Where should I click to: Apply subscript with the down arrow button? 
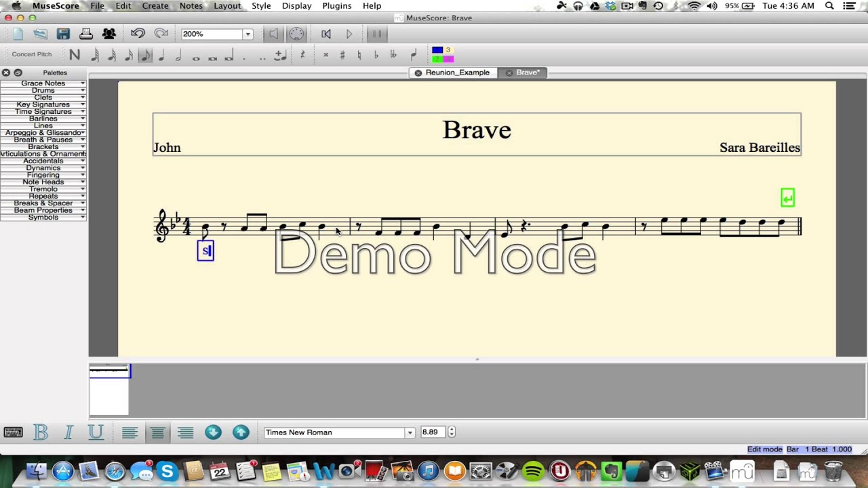tap(213, 432)
